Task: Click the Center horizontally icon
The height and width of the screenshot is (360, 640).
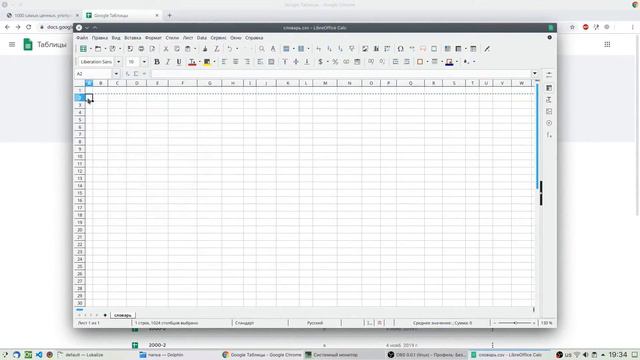Action: (236, 62)
